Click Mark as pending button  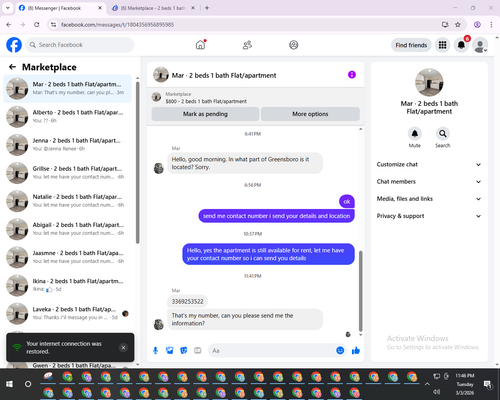coord(205,114)
